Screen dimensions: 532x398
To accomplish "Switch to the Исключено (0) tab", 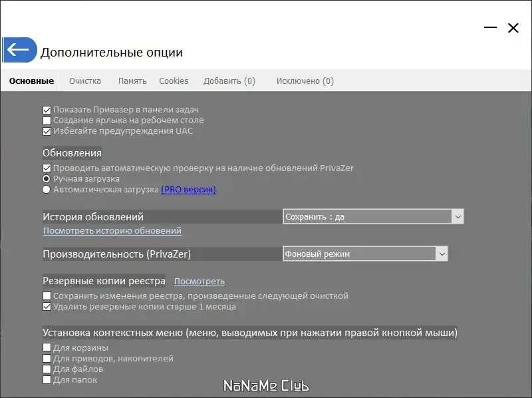I will pyautogui.click(x=305, y=81).
